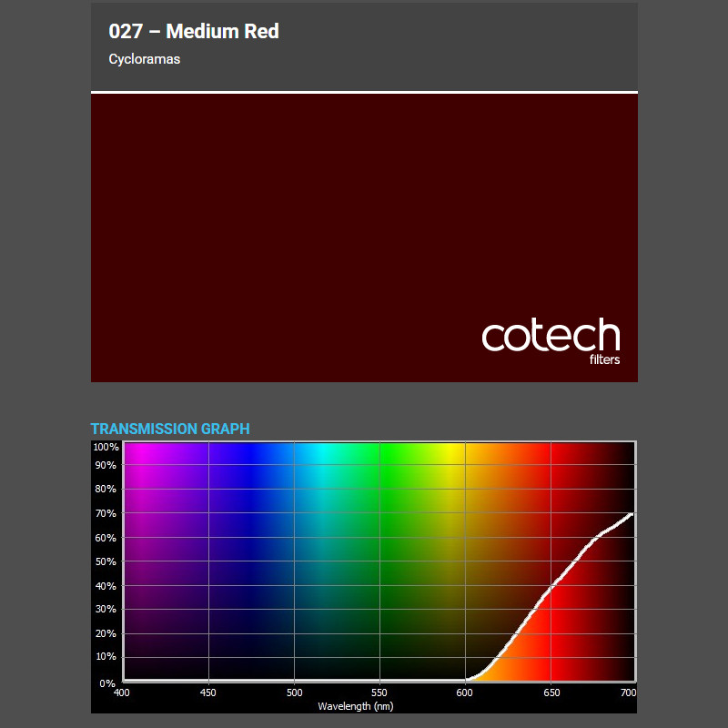Click the Wavelength (nm) axis title
This screenshot has height=728, width=728.
click(357, 704)
